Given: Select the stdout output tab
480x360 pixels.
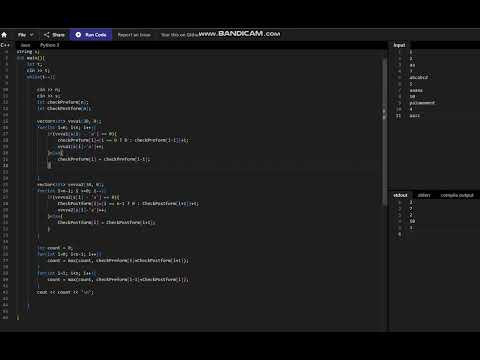Looking at the screenshot, I should tap(400, 195).
